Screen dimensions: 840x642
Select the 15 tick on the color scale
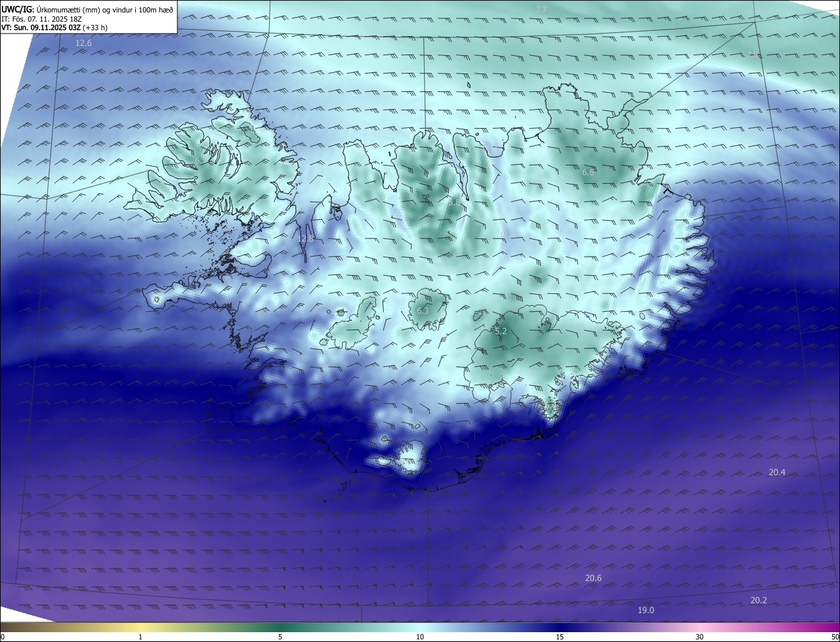pyautogui.click(x=560, y=637)
